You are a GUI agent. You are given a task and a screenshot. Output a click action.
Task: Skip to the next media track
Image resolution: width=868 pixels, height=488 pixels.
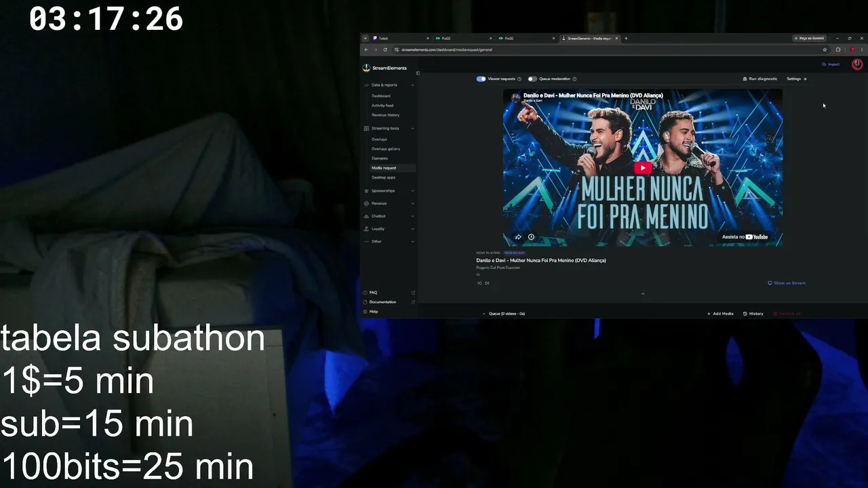[487, 283]
